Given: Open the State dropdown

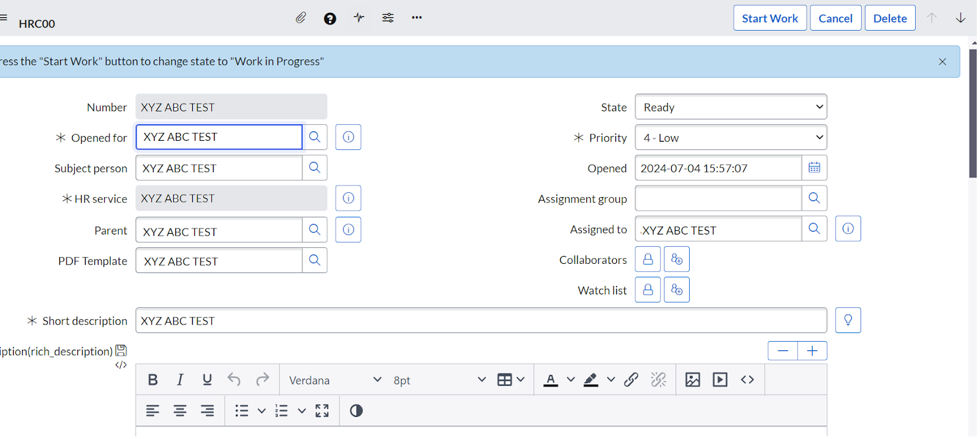Looking at the screenshot, I should pos(731,107).
